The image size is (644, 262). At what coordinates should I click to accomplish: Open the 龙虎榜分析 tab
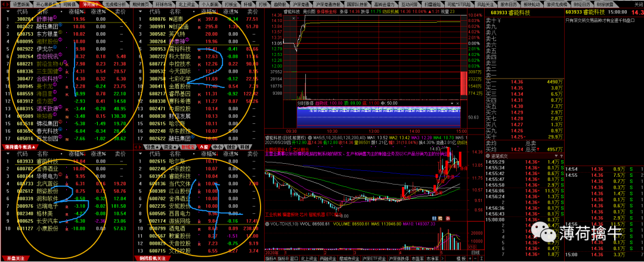[x=116, y=4]
